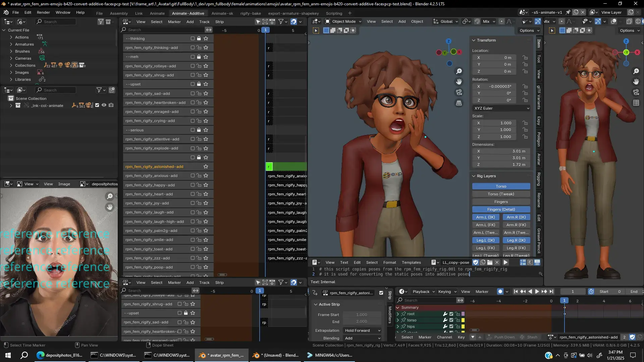The image size is (644, 362).
Task: Click lock icon on thinking track
Action: pyautogui.click(x=199, y=39)
